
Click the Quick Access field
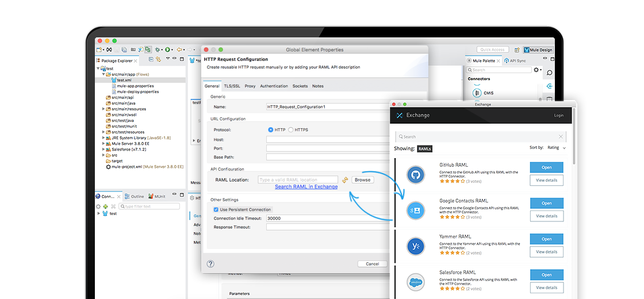pyautogui.click(x=492, y=49)
